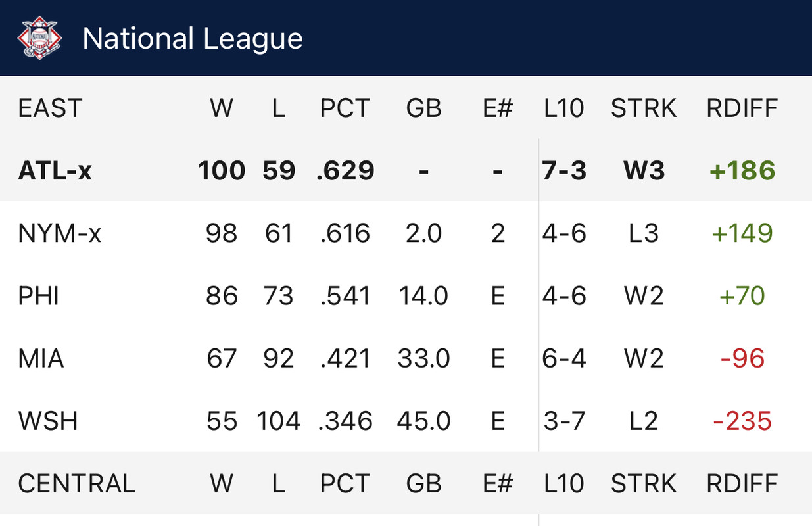Sort East division by PCT column

point(345,108)
